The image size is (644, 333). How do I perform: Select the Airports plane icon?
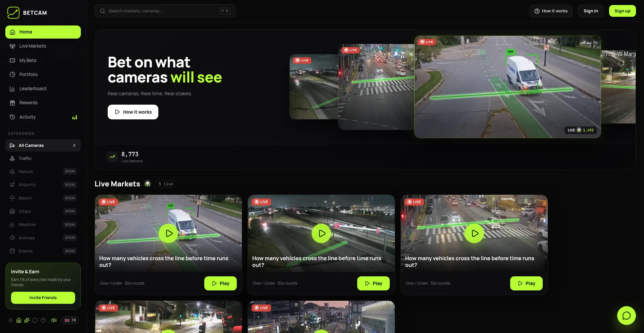point(12,185)
